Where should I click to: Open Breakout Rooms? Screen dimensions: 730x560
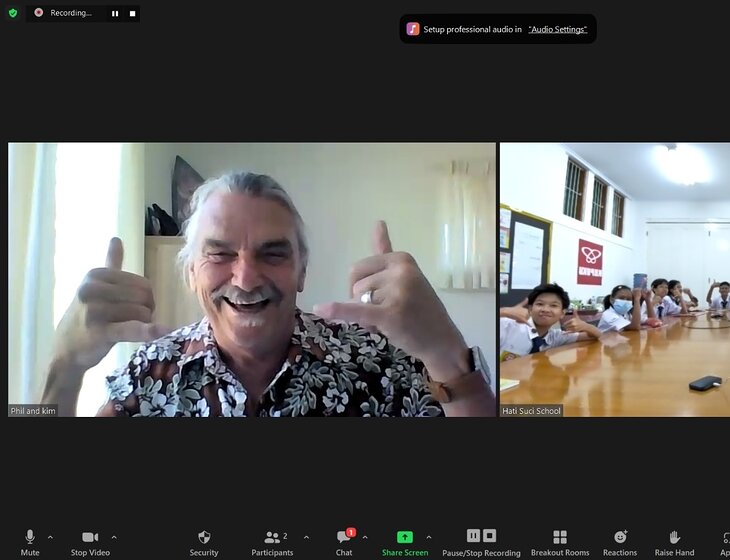[x=560, y=542]
